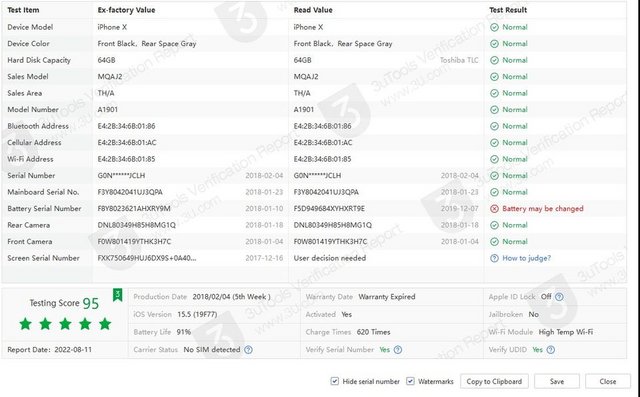This screenshot has width=640, height=397.
Task: Open the How to judge link
Action: (x=527, y=258)
